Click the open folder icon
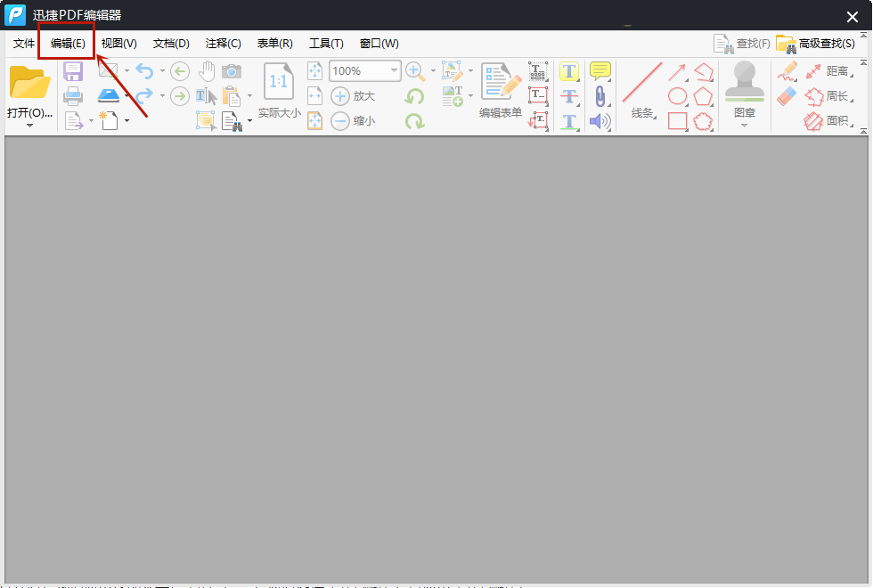The width and height of the screenshot is (873, 588). (29, 82)
